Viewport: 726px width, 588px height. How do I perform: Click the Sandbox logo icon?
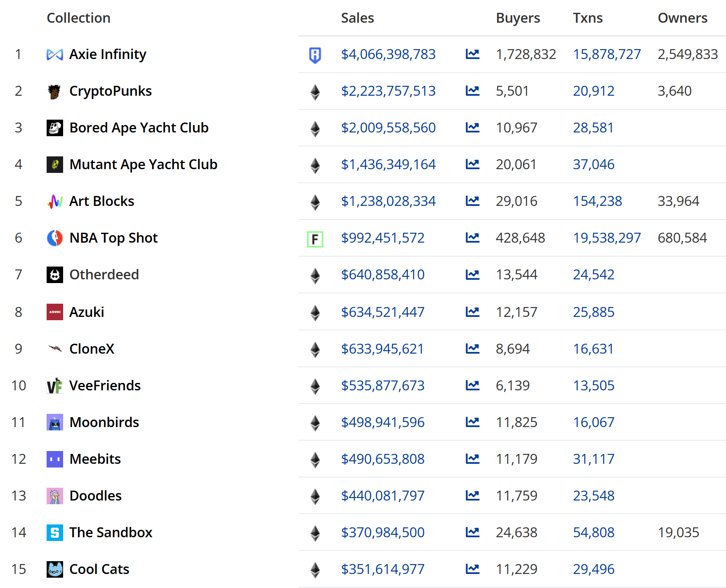54,533
